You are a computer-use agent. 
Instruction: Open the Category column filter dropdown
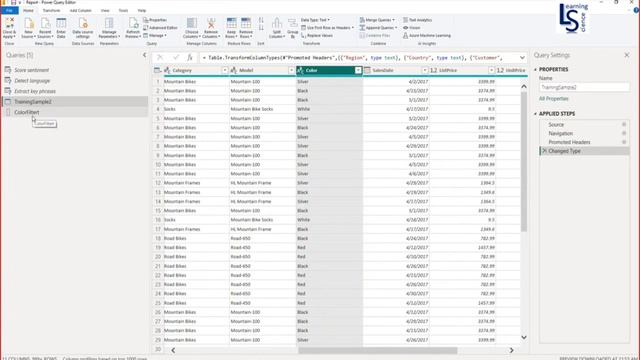(x=224, y=71)
